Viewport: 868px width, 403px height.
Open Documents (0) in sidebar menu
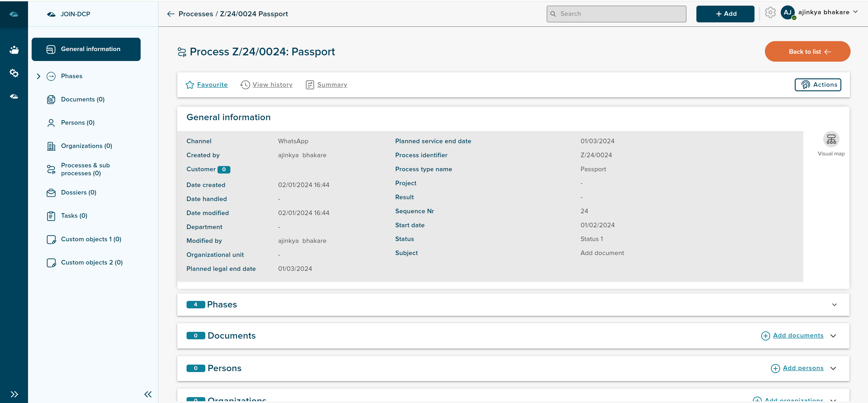coord(83,99)
